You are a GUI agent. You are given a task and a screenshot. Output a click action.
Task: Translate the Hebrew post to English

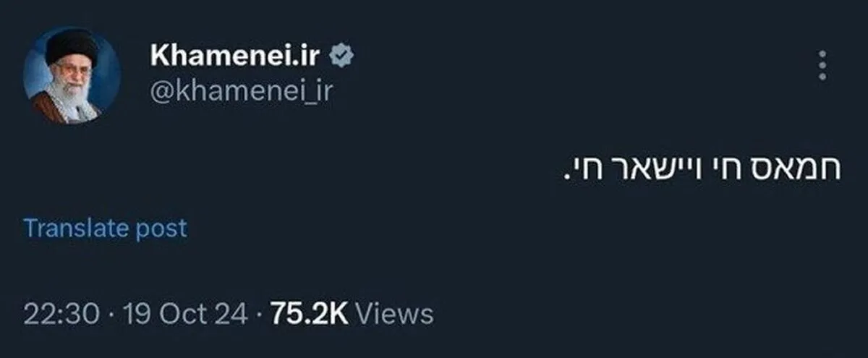coord(106,229)
